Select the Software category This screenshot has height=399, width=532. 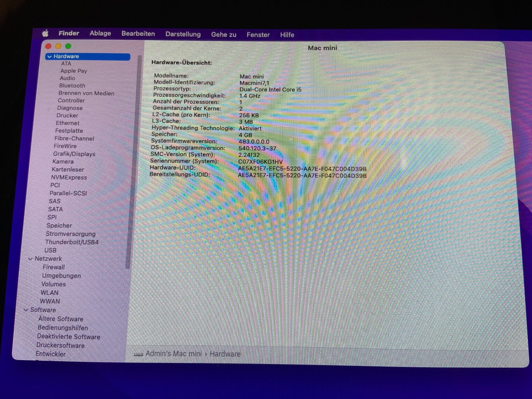click(43, 310)
